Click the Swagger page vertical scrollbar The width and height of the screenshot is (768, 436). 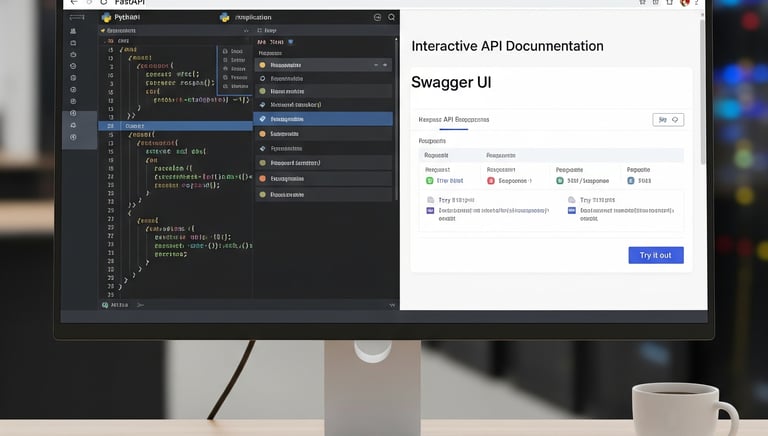[703, 91]
